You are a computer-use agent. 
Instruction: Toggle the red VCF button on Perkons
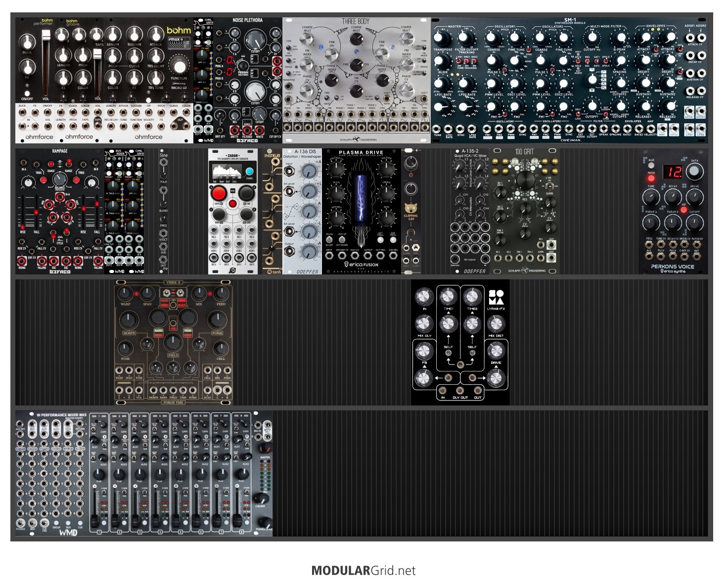pos(684,210)
